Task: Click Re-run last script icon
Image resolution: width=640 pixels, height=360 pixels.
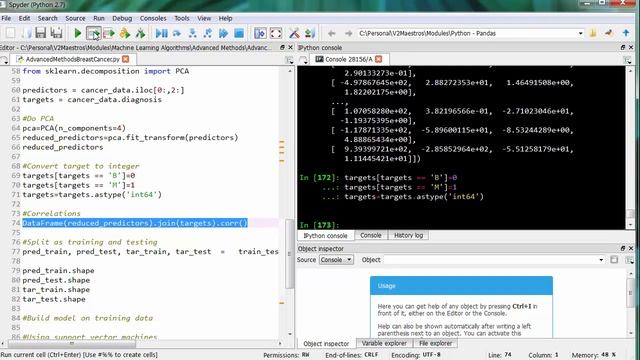Action: (x=140, y=33)
